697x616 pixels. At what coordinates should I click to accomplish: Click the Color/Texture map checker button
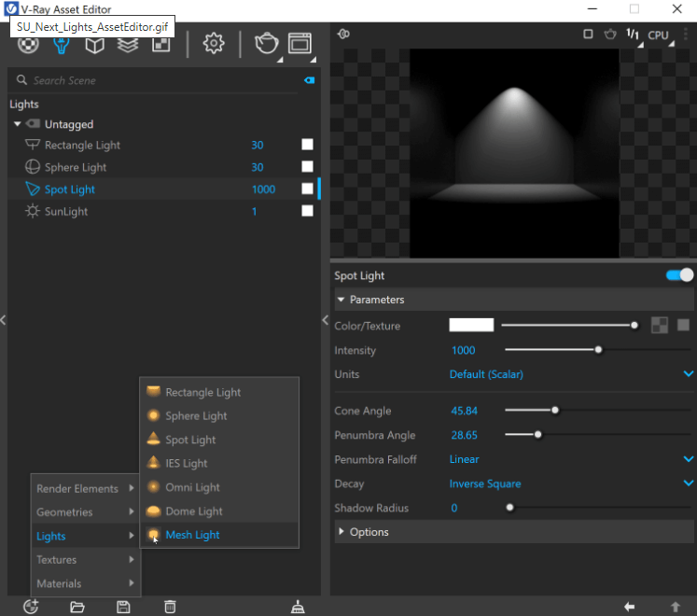660,325
